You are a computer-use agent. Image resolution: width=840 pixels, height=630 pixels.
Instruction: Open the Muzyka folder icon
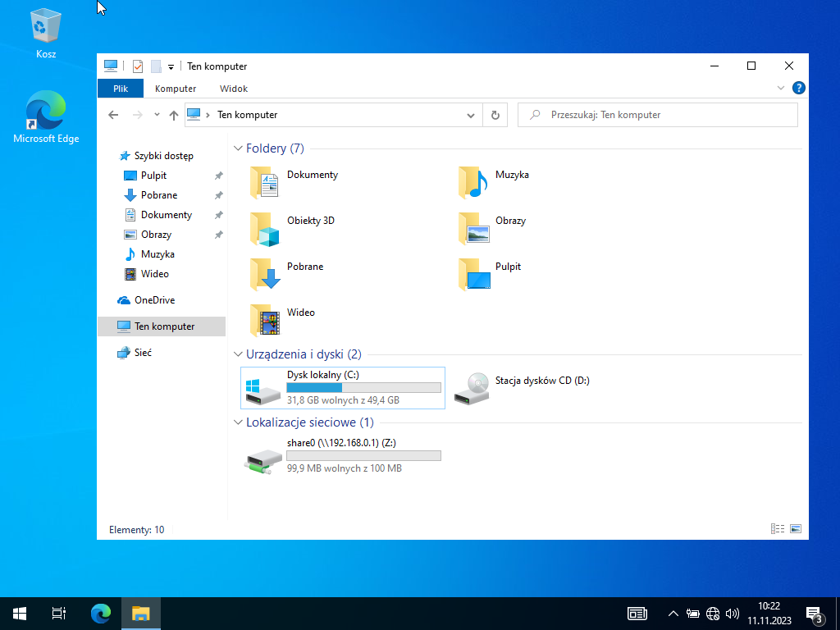click(473, 183)
